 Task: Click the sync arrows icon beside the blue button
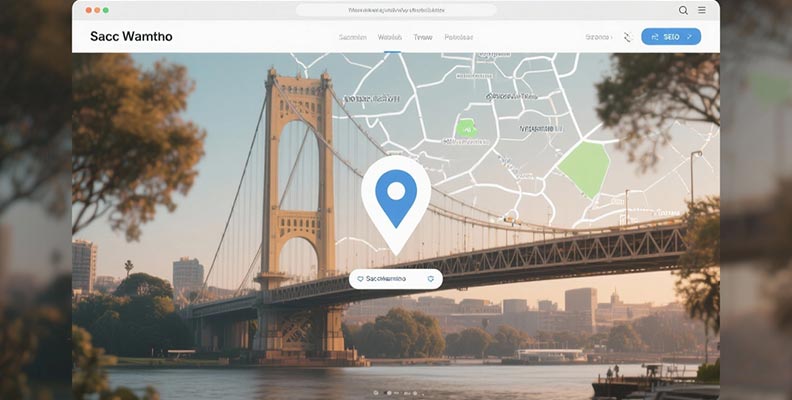[628, 37]
